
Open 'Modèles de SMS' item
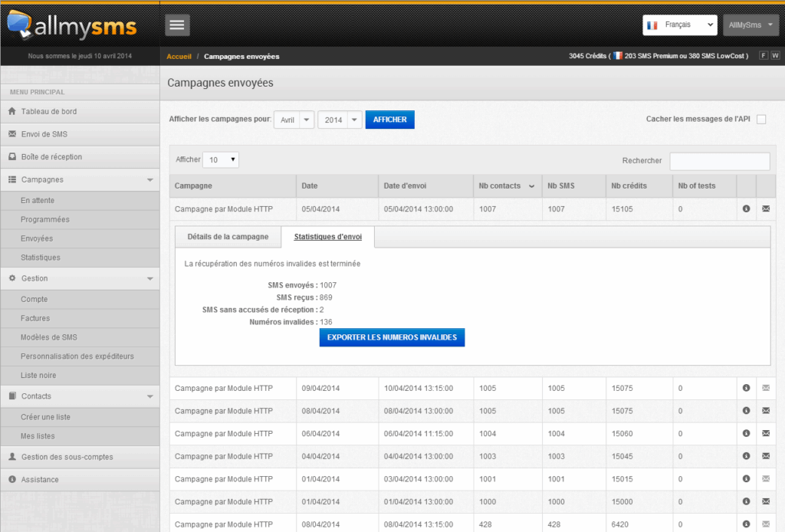click(x=80, y=337)
